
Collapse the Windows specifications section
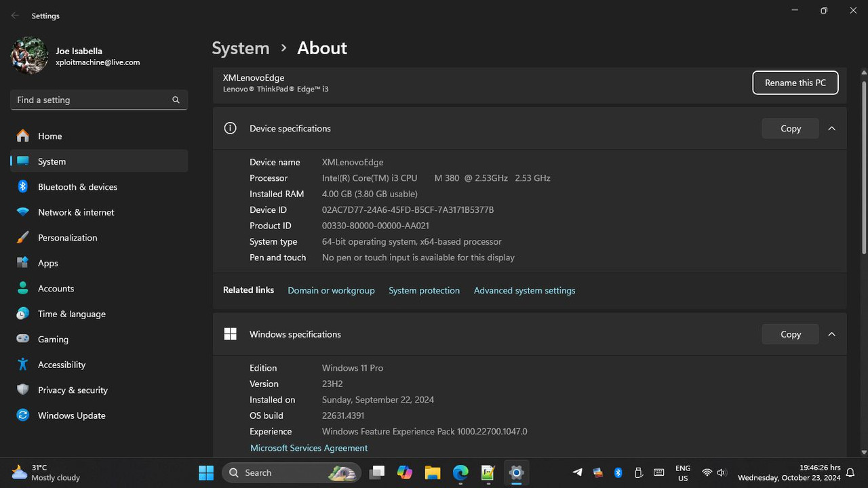(831, 334)
